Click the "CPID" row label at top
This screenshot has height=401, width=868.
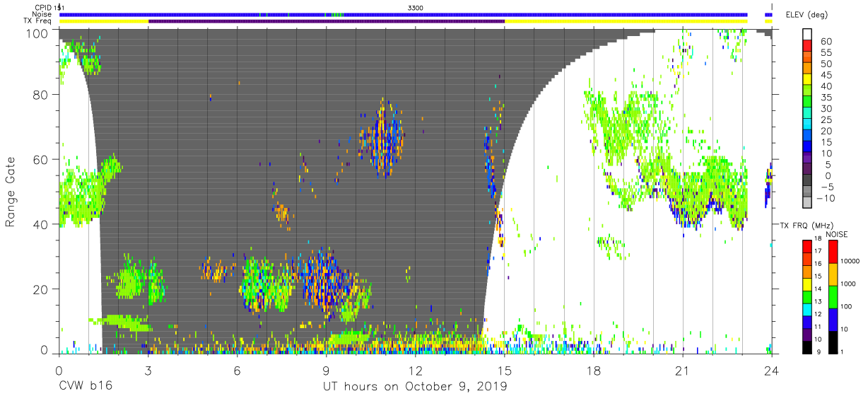(x=42, y=7)
